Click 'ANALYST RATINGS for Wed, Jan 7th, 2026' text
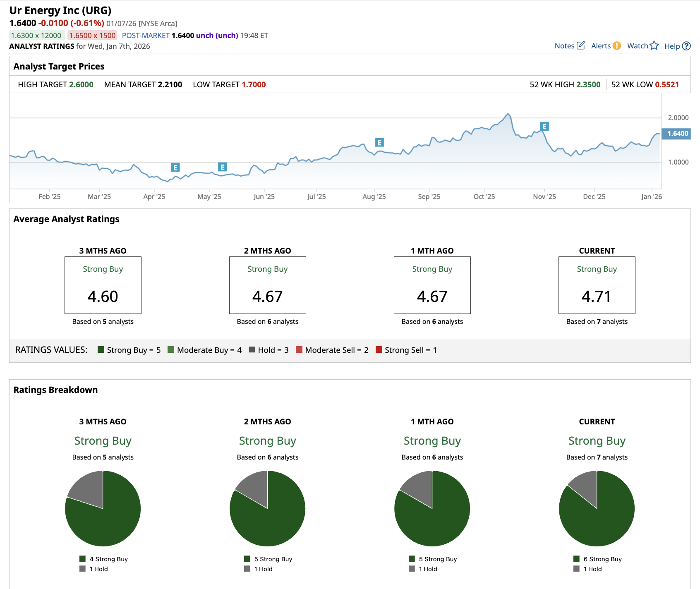Image resolution: width=700 pixels, height=589 pixels. (79, 46)
